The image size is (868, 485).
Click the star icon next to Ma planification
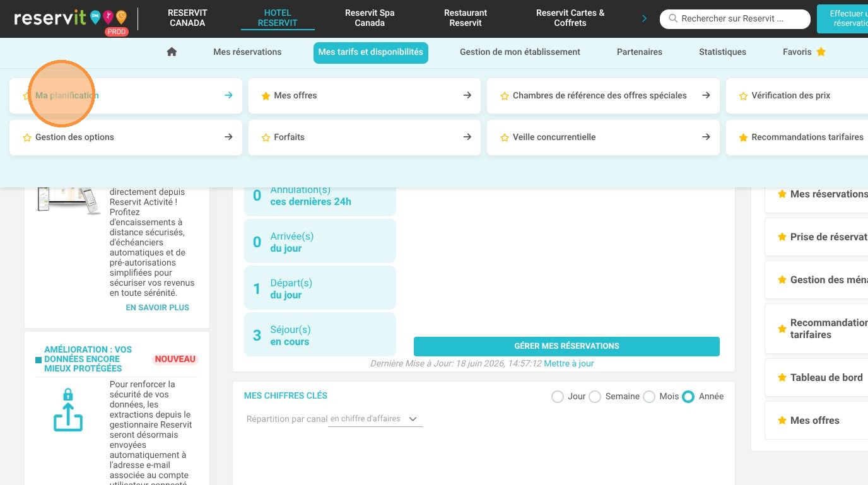click(x=26, y=96)
